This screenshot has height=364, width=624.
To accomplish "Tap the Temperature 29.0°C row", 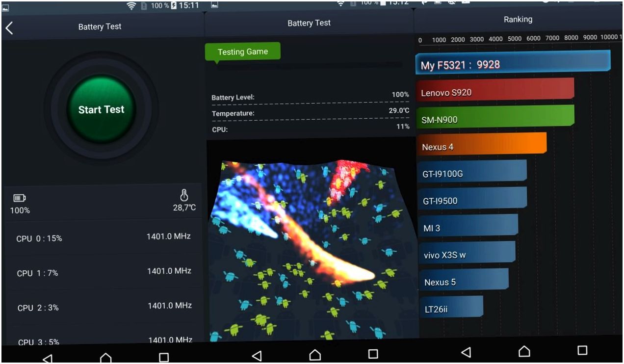I will tap(310, 112).
